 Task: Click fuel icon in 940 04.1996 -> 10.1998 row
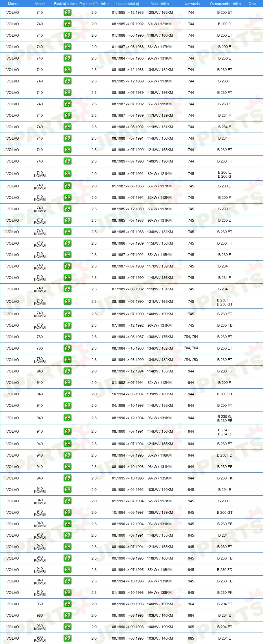(x=67, y=405)
